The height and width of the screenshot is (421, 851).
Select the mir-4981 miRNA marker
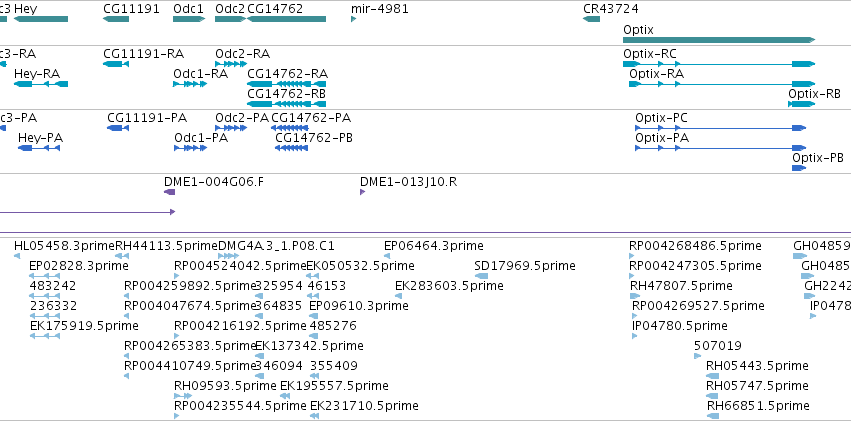(354, 19)
